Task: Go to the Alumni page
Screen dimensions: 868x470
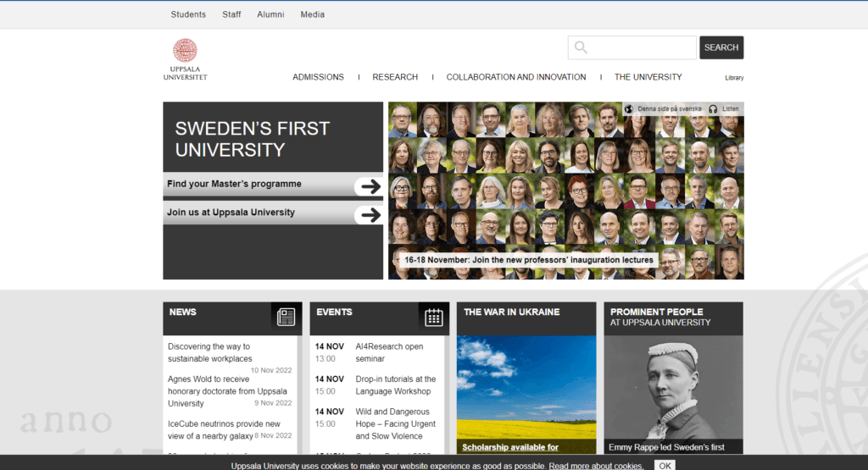Action: pyautogui.click(x=270, y=14)
